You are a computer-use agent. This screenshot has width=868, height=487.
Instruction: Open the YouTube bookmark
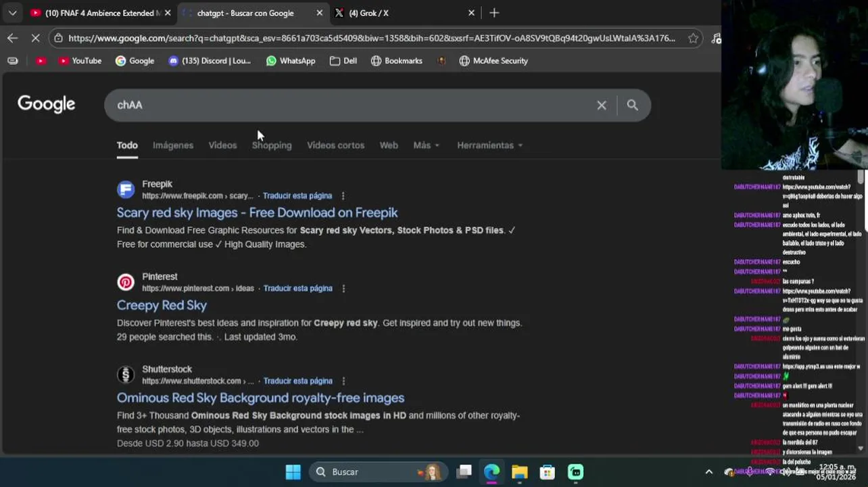click(80, 61)
